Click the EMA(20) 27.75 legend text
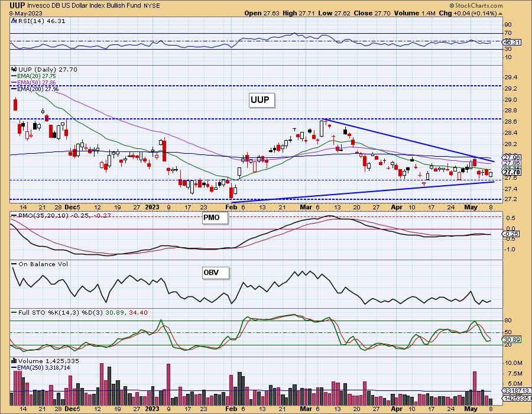This screenshot has height=414, width=532. (x=36, y=76)
